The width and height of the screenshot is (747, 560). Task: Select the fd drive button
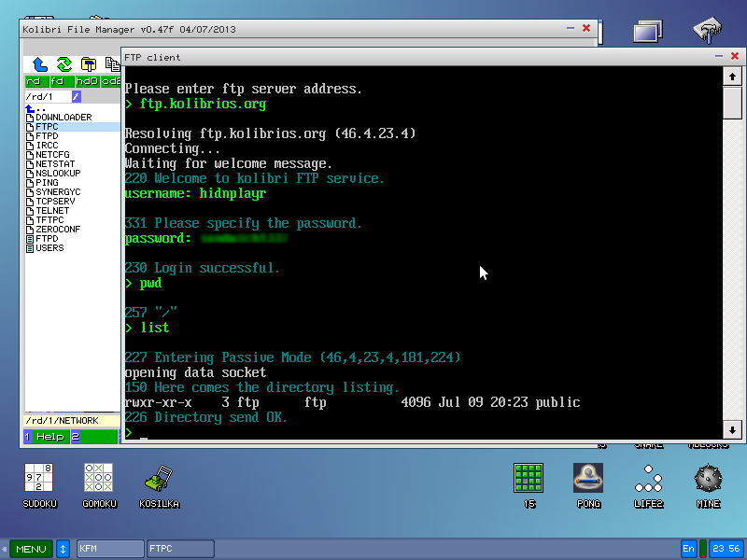pyautogui.click(x=62, y=81)
